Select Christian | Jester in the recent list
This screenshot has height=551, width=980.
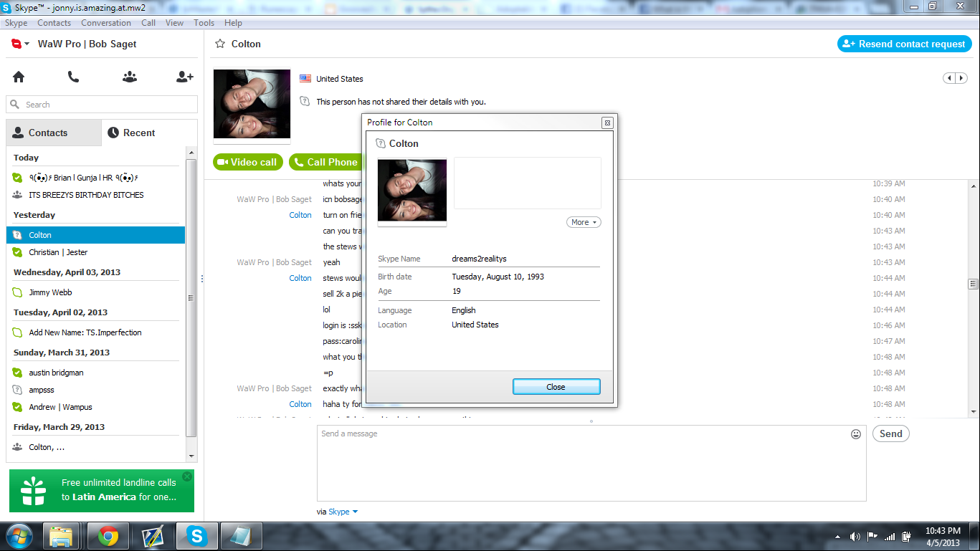[x=96, y=252]
